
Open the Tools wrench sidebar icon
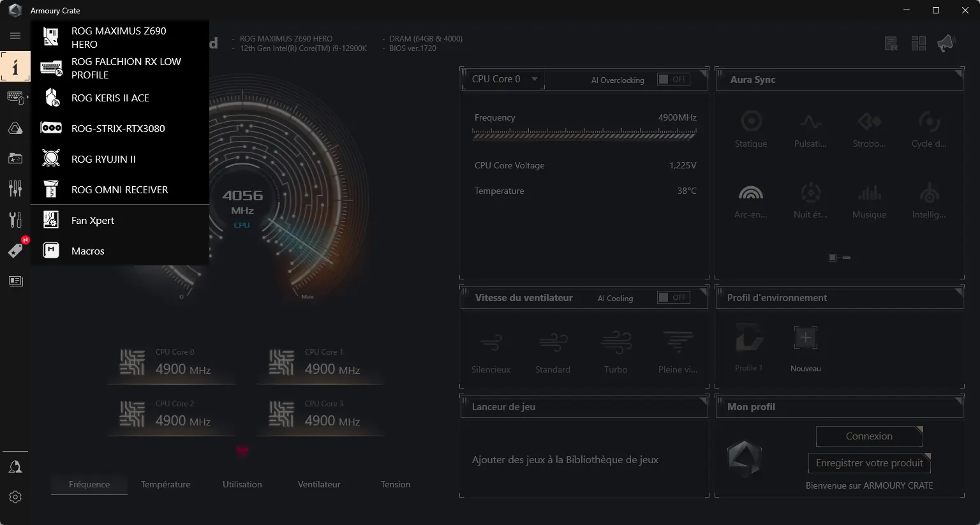[15, 219]
